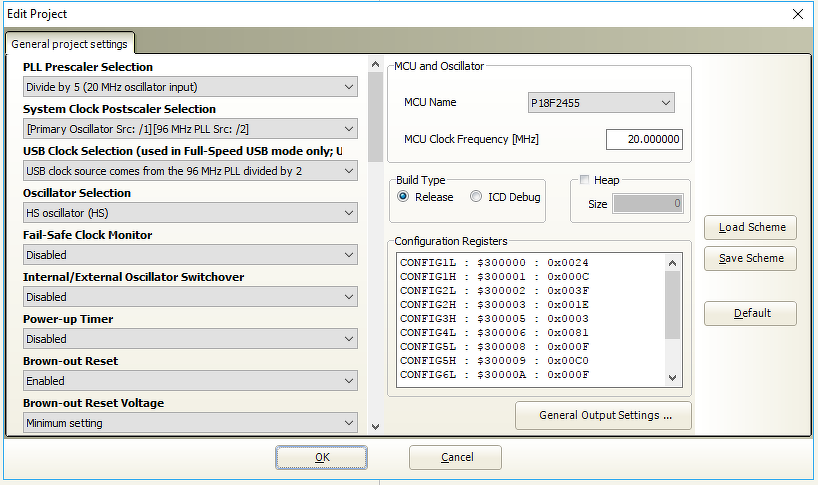Select the Release build type
818x485 pixels.
(403, 197)
